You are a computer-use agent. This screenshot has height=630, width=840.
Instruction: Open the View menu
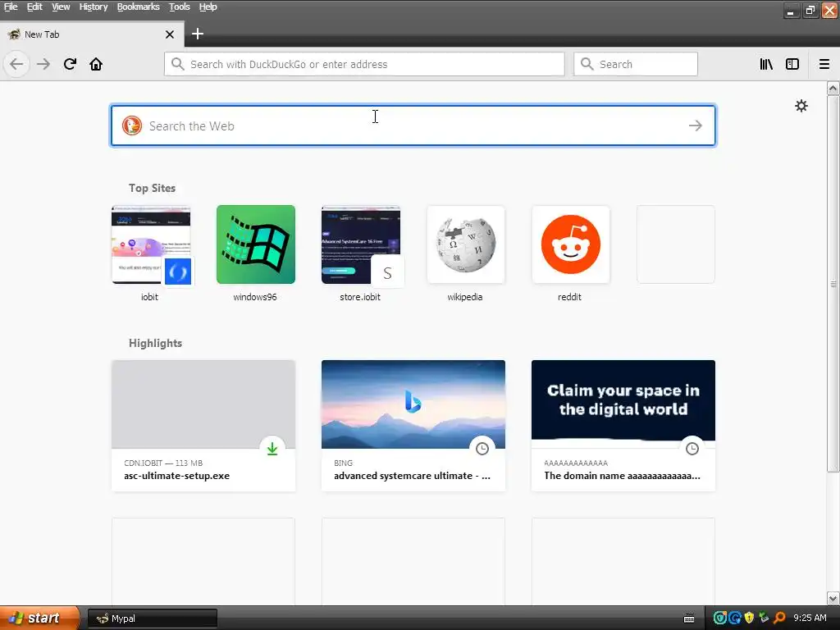(61, 7)
